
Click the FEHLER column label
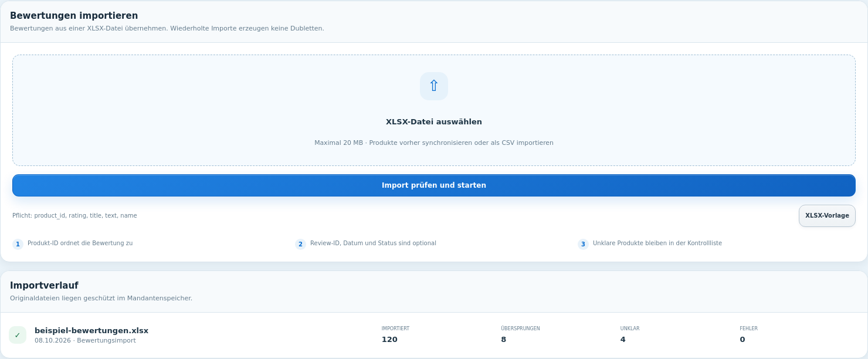(748, 328)
